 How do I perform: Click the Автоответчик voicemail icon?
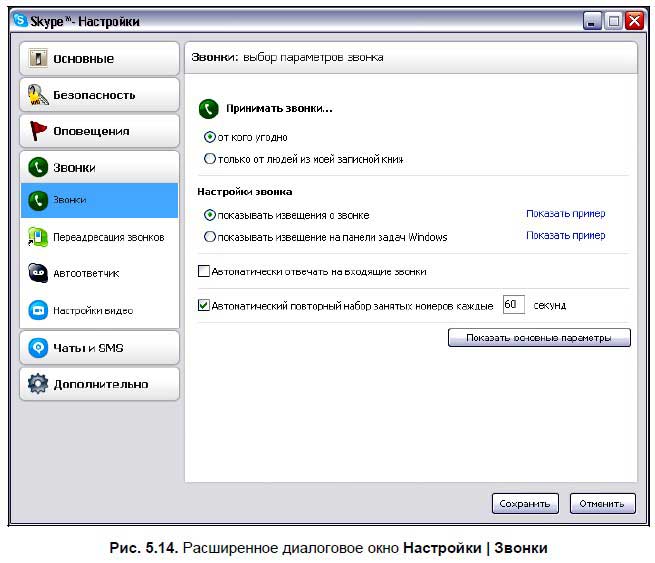coord(38,273)
